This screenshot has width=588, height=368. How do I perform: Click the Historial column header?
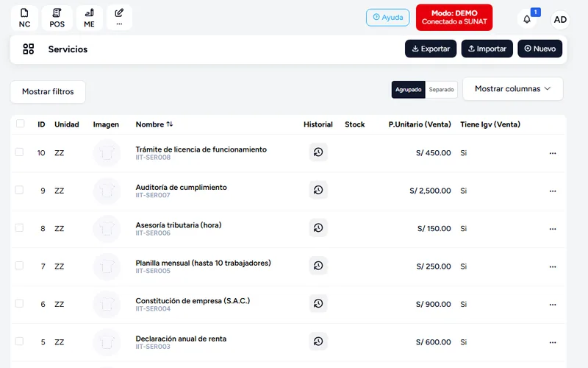click(x=318, y=124)
